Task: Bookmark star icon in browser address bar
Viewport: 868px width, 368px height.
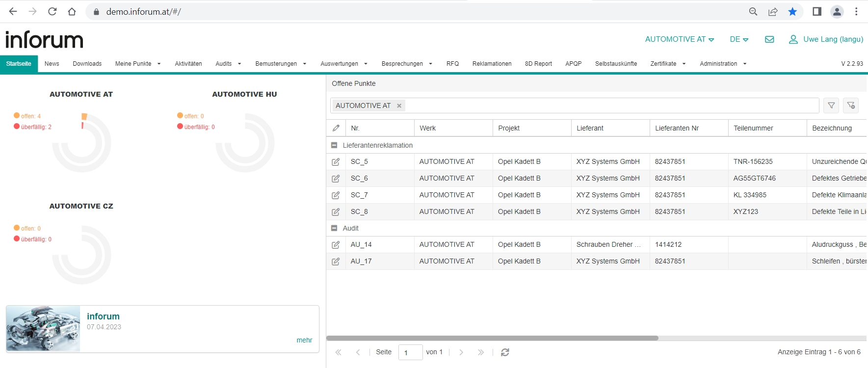Action: click(x=792, y=11)
